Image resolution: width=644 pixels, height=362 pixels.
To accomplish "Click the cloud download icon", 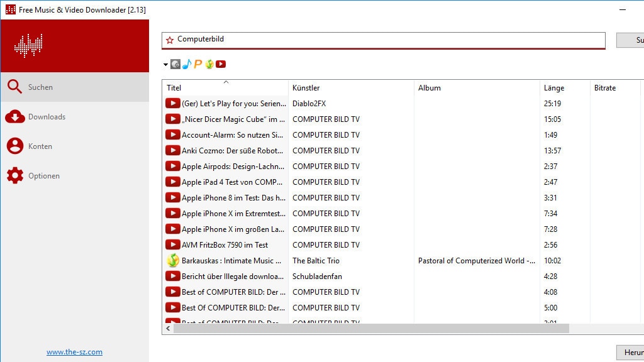I will (15, 116).
